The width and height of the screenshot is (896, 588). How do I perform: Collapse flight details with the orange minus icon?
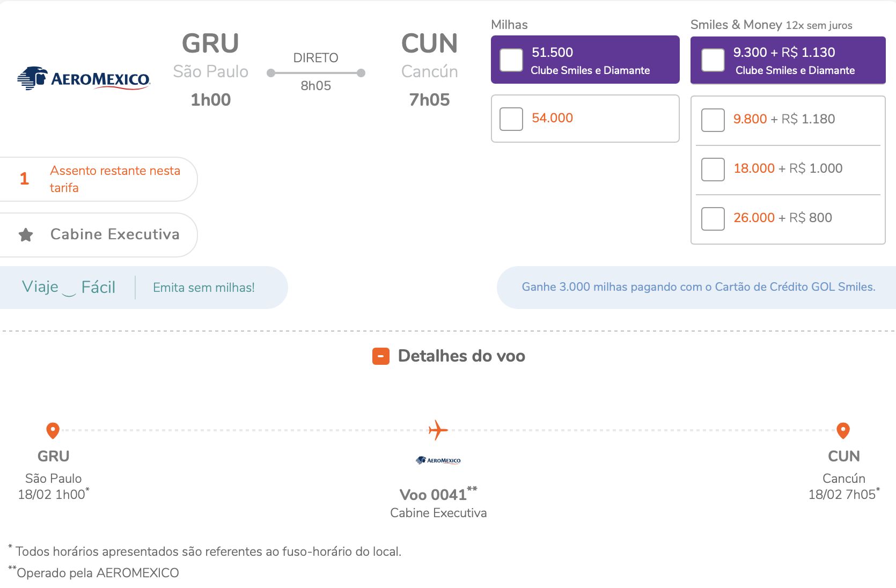[381, 356]
